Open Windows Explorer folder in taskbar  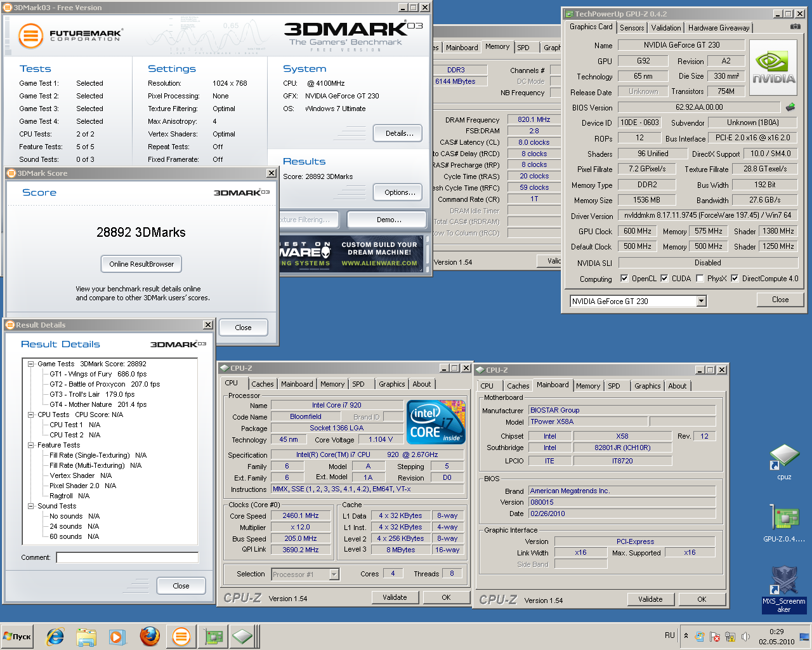tap(86, 636)
